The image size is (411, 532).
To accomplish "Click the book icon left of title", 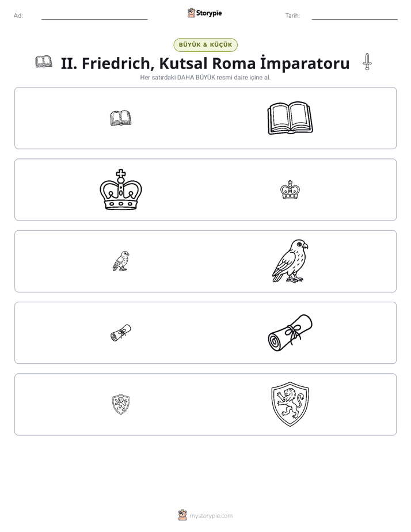I will click(x=44, y=62).
